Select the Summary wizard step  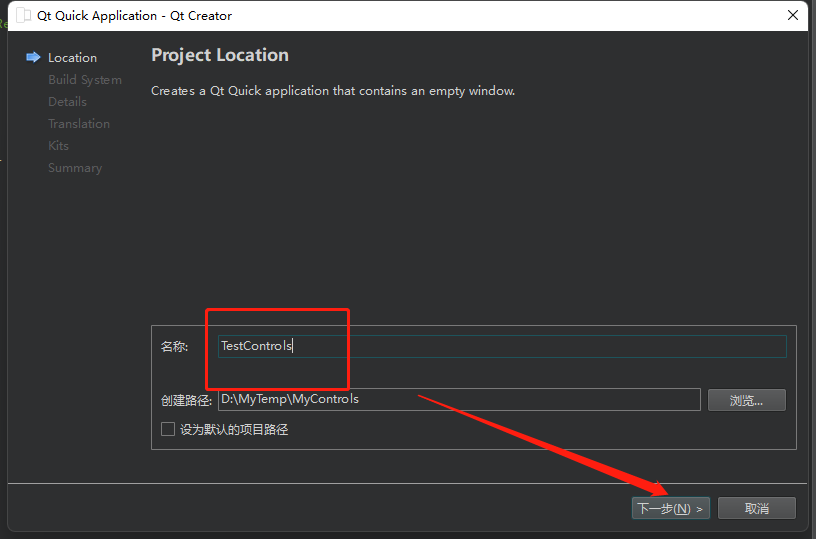point(75,168)
